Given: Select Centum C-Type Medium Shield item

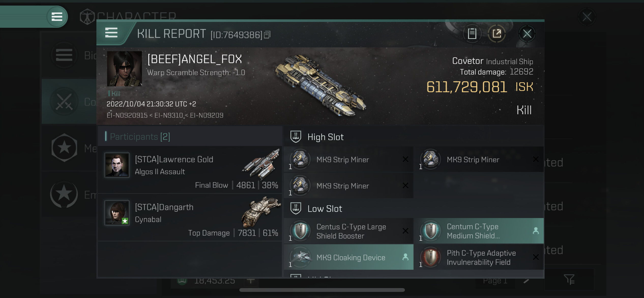Looking at the screenshot, I should click(479, 231).
